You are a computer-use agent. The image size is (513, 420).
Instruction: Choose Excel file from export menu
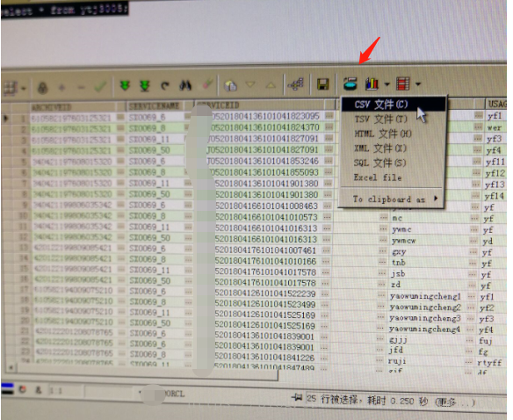coord(393,177)
